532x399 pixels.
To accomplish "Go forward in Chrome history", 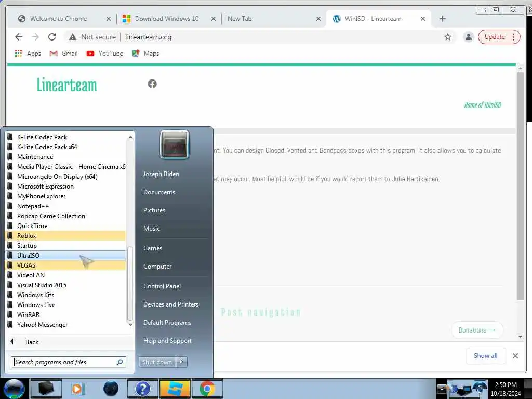I will click(x=35, y=37).
